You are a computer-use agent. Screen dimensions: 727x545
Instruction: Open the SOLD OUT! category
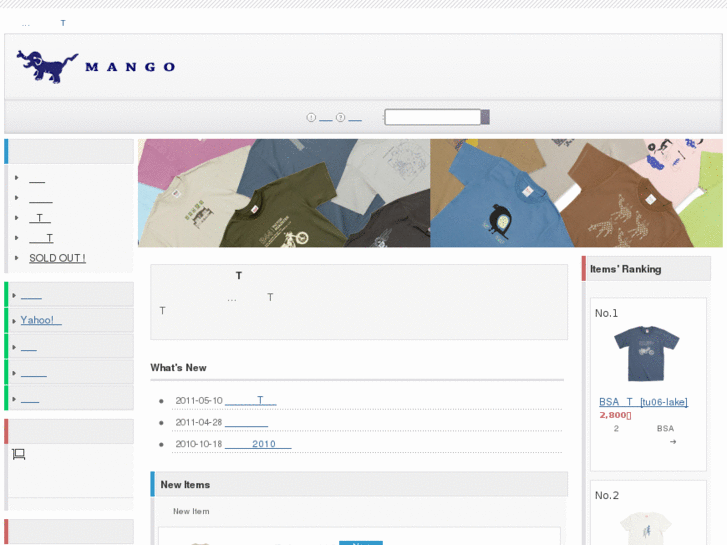click(x=57, y=258)
